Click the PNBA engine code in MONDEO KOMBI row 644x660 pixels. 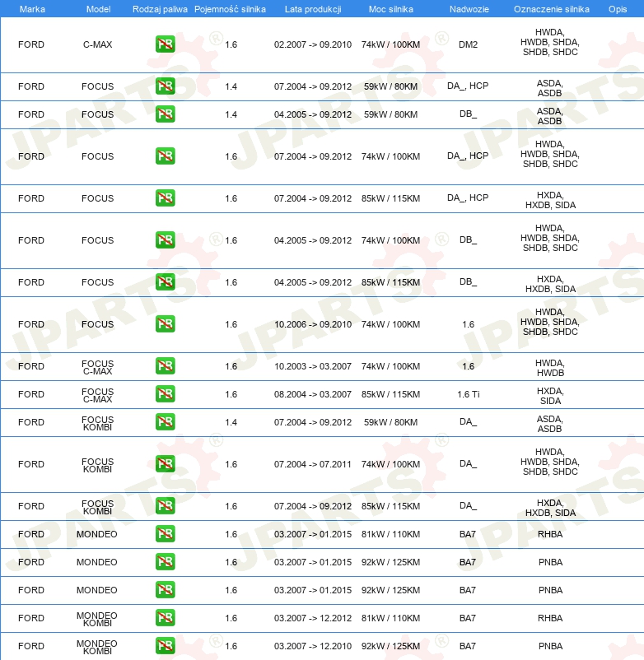coord(550,646)
